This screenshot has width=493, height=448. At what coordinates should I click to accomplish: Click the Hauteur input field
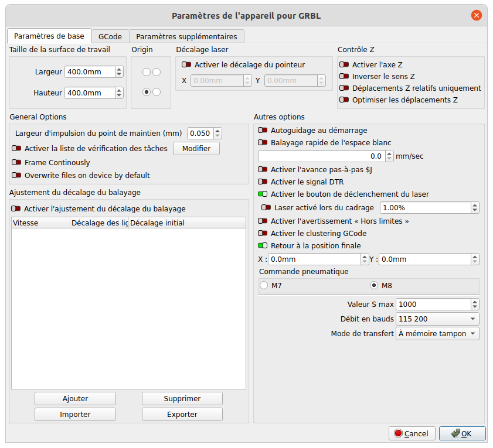coord(90,93)
